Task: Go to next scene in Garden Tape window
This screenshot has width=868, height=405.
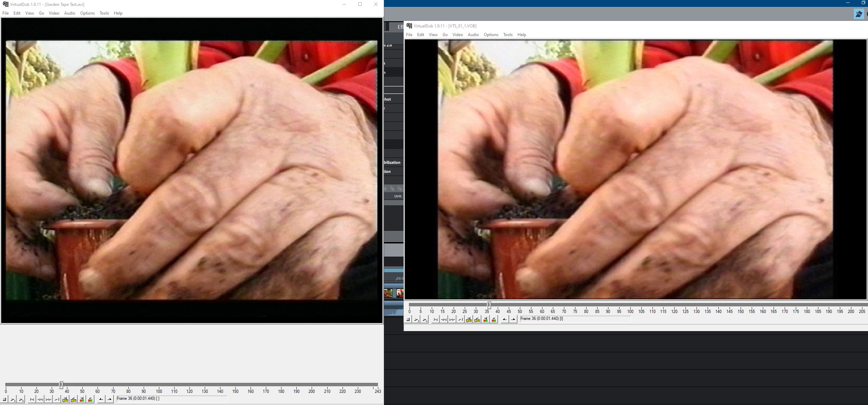Action: pos(90,399)
